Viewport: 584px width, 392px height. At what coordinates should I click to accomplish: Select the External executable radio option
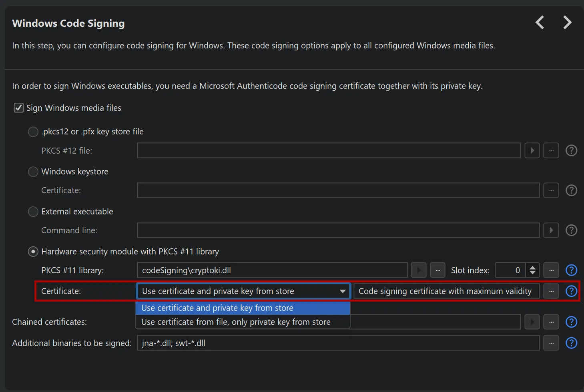point(33,212)
